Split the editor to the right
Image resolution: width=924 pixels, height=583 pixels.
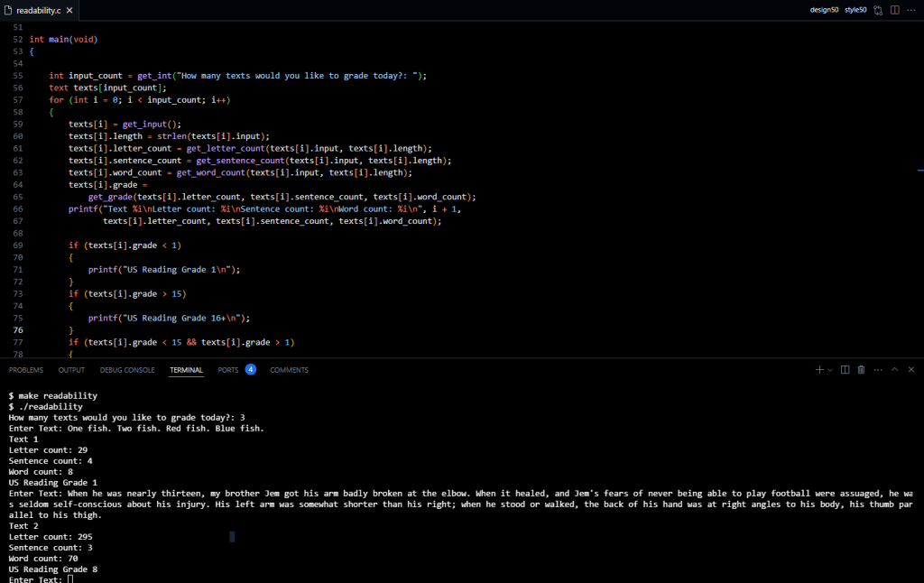click(895, 10)
